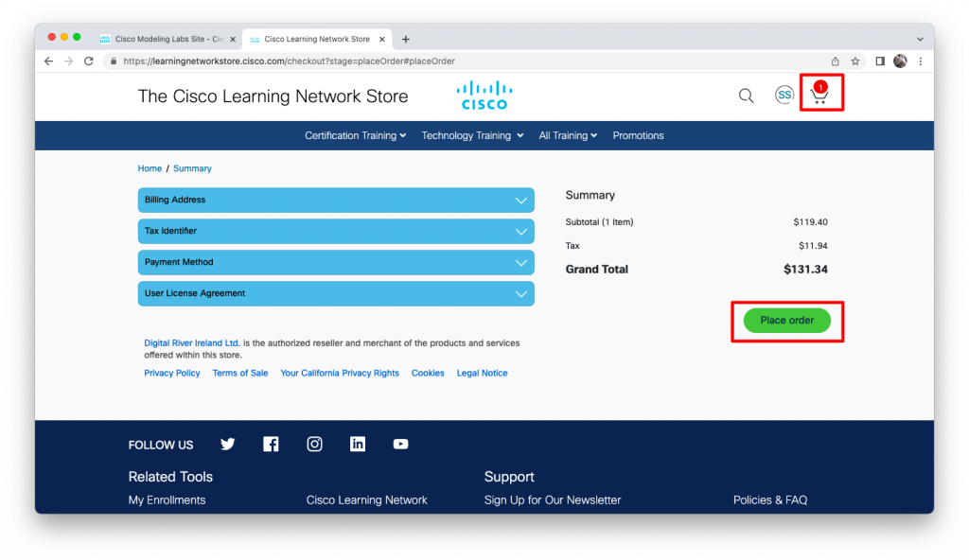Click the SS account avatar icon
The height and width of the screenshot is (560, 969).
click(x=784, y=95)
